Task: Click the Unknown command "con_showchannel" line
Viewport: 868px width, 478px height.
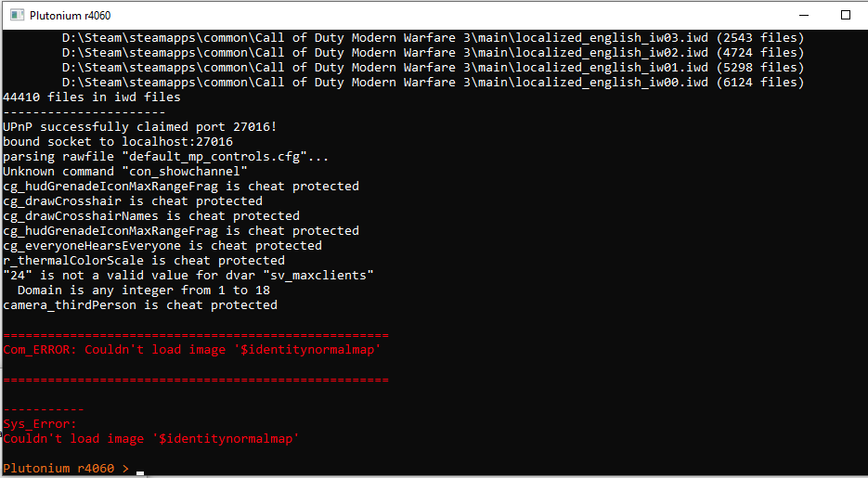Action: tap(125, 172)
